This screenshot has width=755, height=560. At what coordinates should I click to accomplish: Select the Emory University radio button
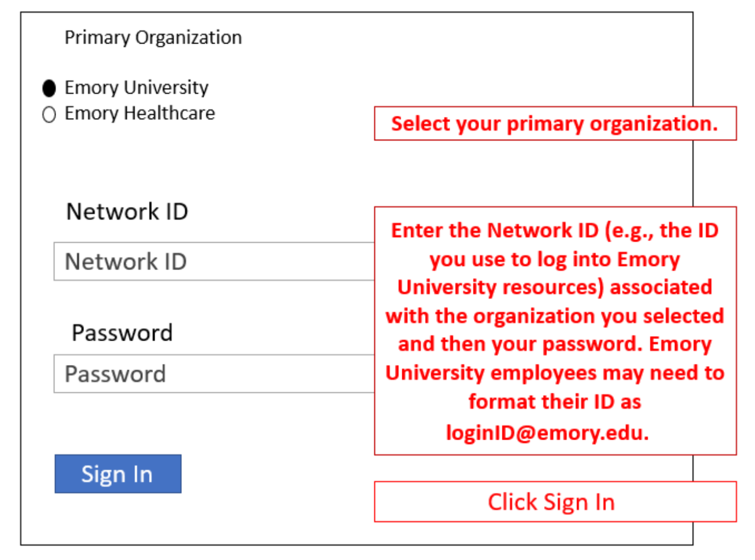click(x=49, y=88)
